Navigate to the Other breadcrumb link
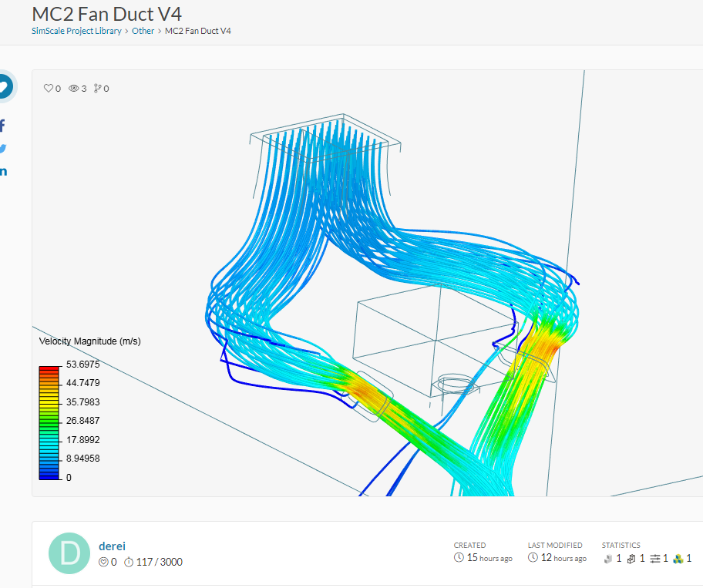Viewport: 703px width, 588px height. point(143,31)
